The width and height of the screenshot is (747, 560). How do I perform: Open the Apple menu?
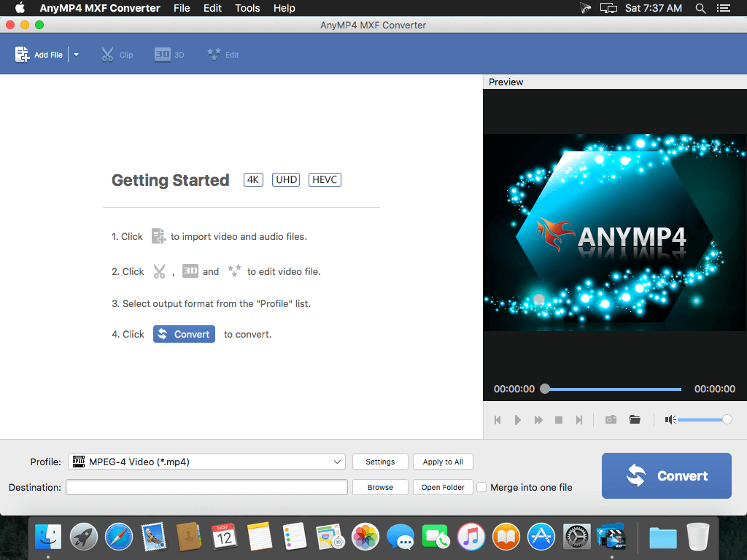click(20, 8)
